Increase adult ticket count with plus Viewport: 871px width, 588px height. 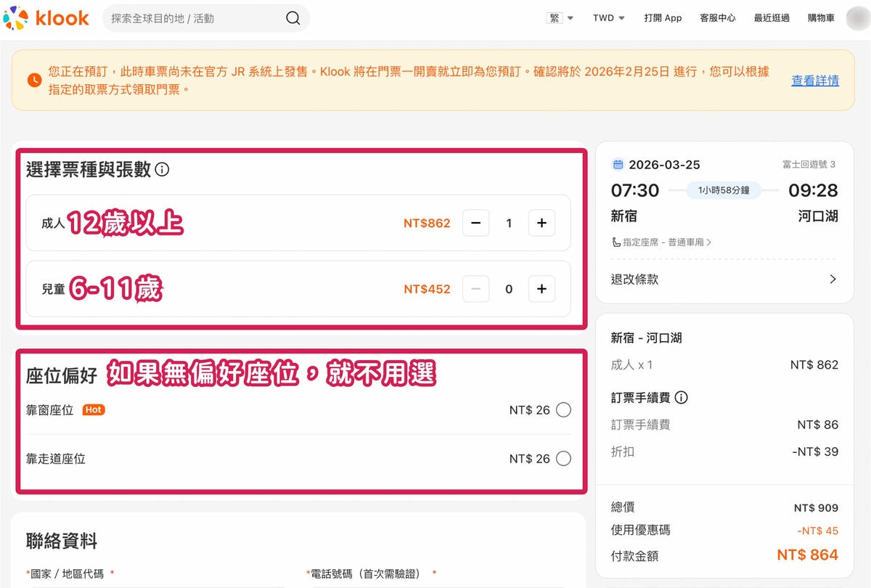point(541,224)
